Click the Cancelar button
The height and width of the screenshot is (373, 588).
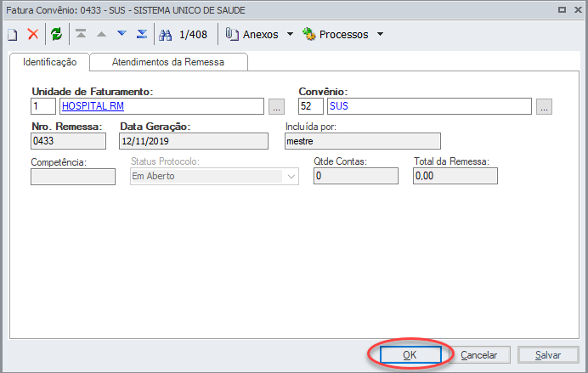tap(479, 354)
